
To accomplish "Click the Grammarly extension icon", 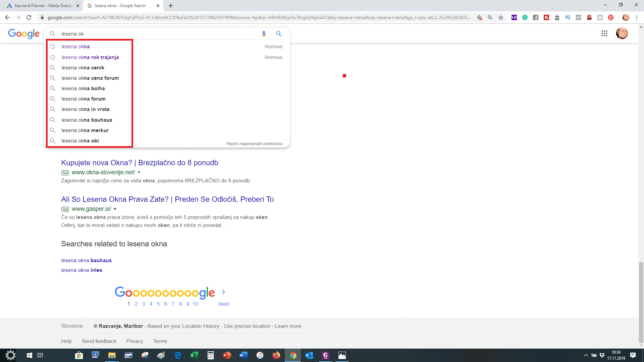I will coord(525,17).
